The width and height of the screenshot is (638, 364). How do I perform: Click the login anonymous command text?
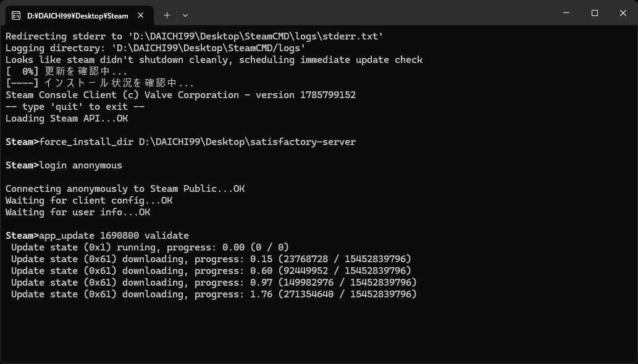[80, 165]
